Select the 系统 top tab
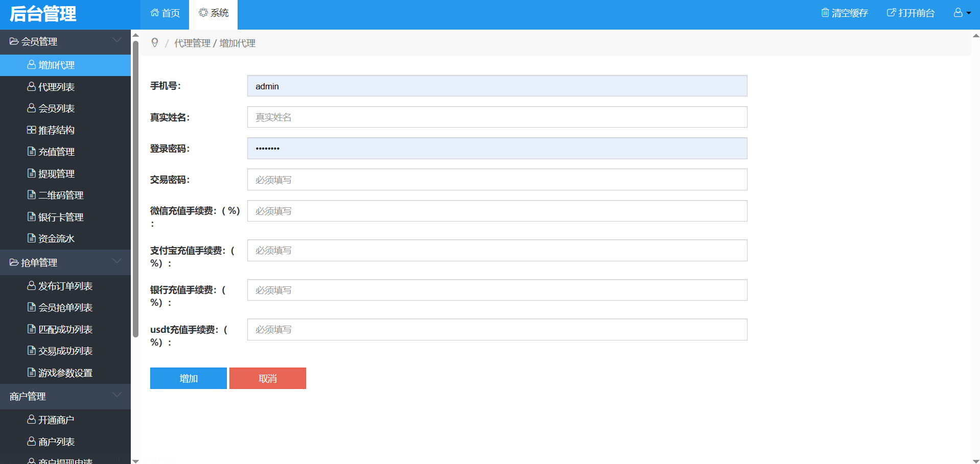This screenshot has height=464, width=980. click(x=214, y=13)
